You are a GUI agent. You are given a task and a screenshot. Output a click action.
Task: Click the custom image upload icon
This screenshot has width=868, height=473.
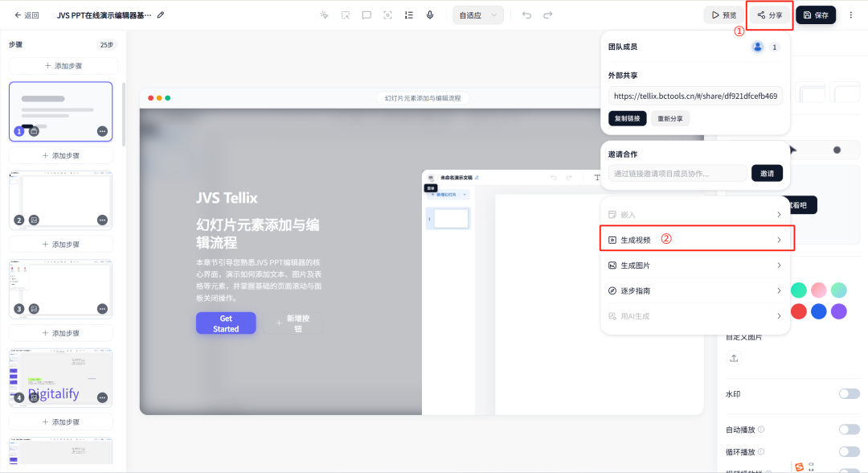coord(734,358)
